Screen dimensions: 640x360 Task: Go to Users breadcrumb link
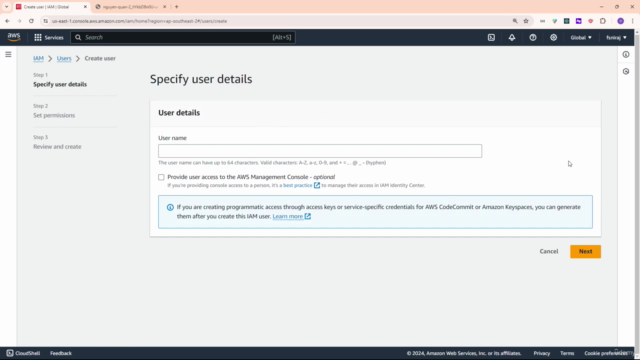point(64,58)
